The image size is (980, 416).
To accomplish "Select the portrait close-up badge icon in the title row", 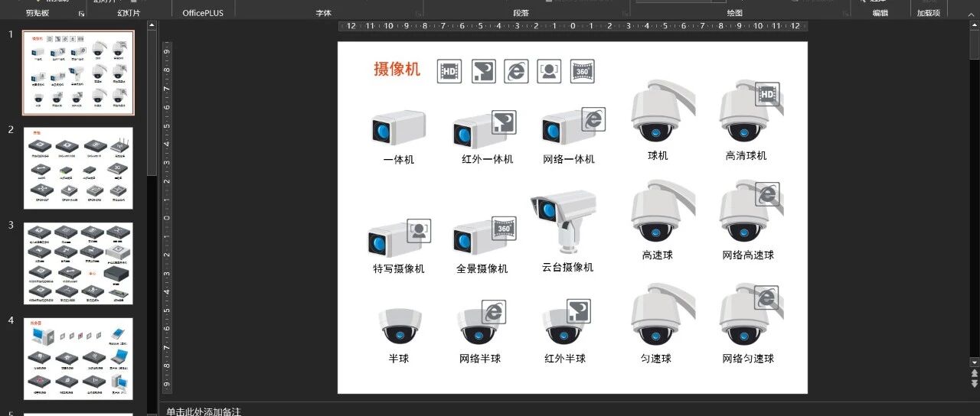I will click(x=549, y=71).
